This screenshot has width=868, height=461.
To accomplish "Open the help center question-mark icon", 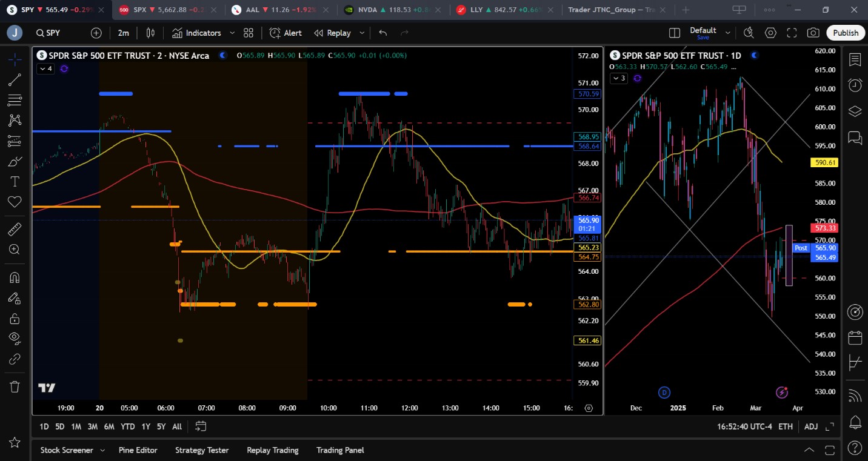I will point(855,449).
